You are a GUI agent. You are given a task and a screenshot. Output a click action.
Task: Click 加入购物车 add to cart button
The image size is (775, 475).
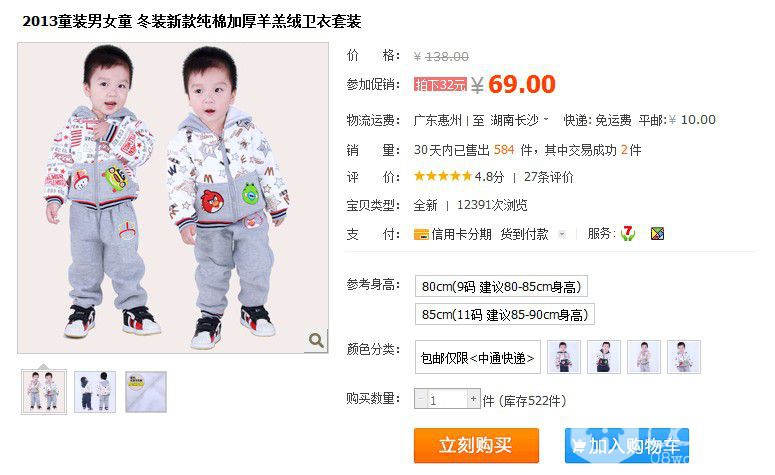(x=627, y=445)
